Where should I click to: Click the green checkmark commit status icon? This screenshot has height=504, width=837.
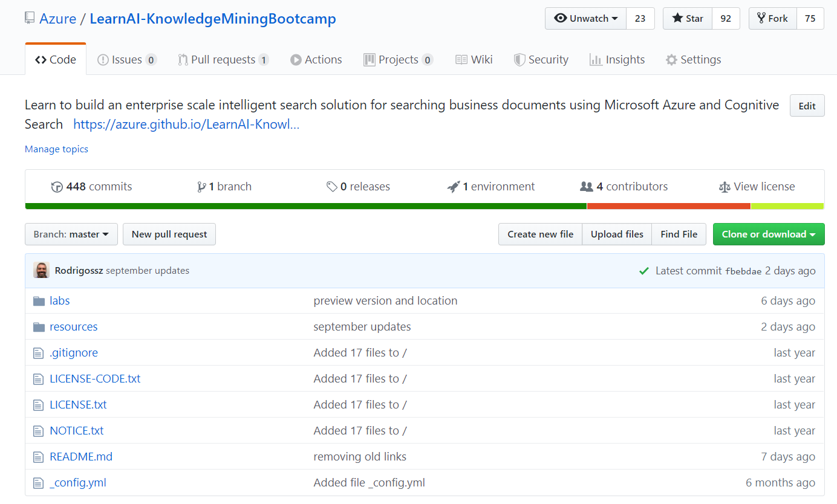point(644,271)
